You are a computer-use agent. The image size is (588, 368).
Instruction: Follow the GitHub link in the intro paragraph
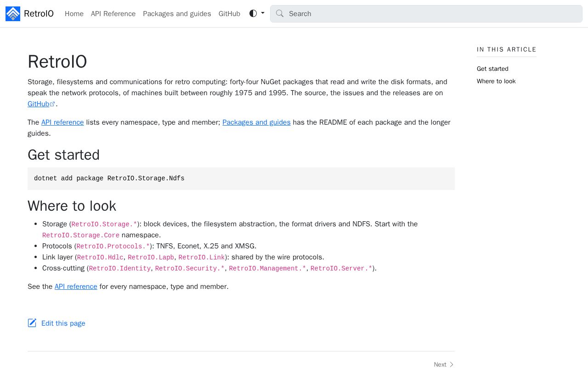38,104
